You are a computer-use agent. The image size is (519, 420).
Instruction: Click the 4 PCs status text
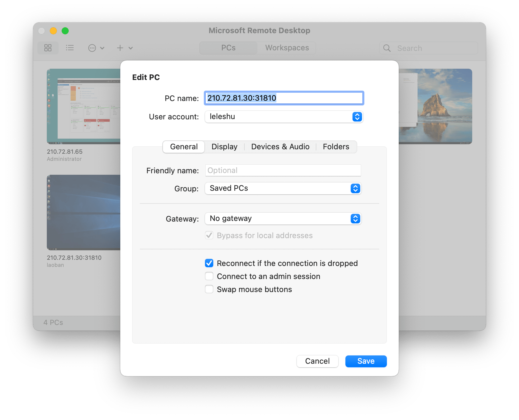[53, 323]
